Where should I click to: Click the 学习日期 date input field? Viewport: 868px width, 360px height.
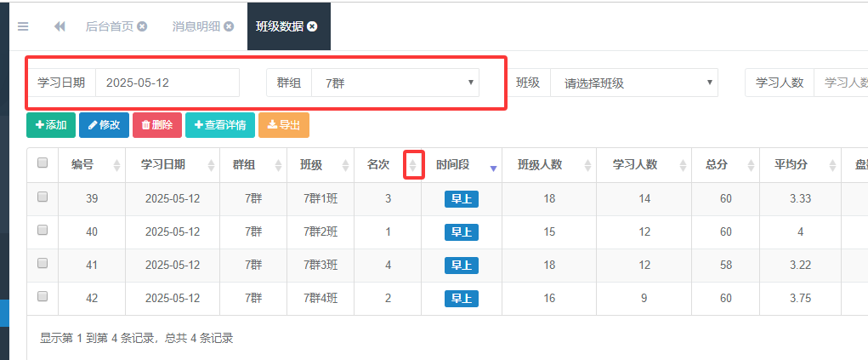(x=167, y=83)
